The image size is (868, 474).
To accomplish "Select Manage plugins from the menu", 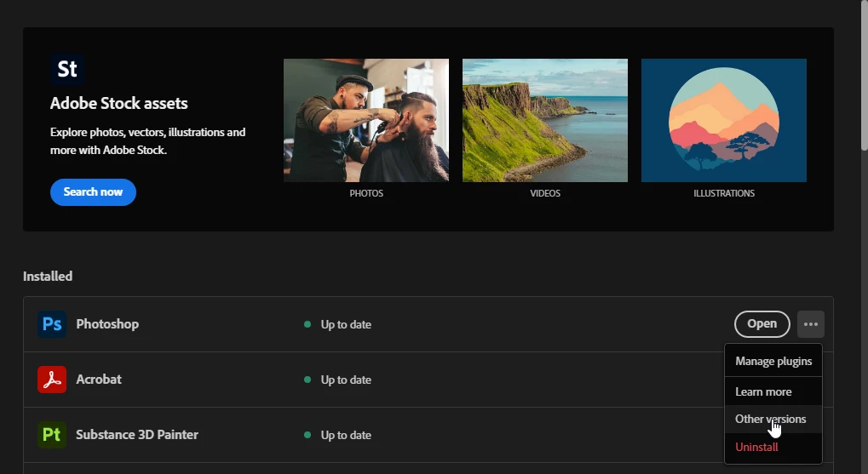I will pyautogui.click(x=773, y=361).
